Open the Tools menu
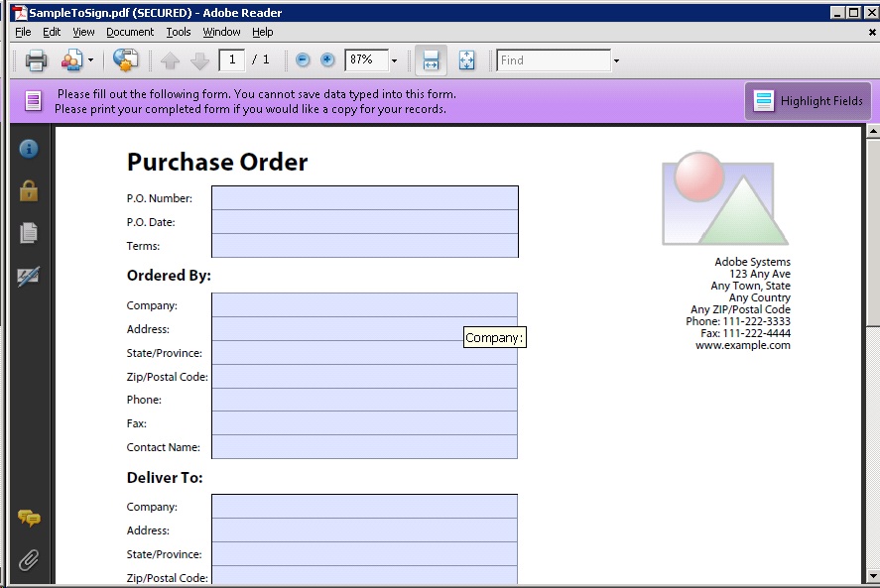Image resolution: width=880 pixels, height=588 pixels. point(179,32)
